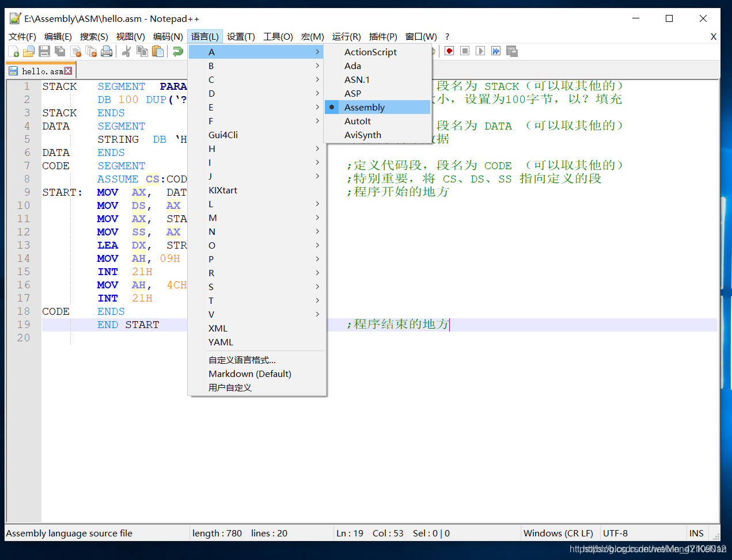Expand the C language submenu

tap(256, 79)
